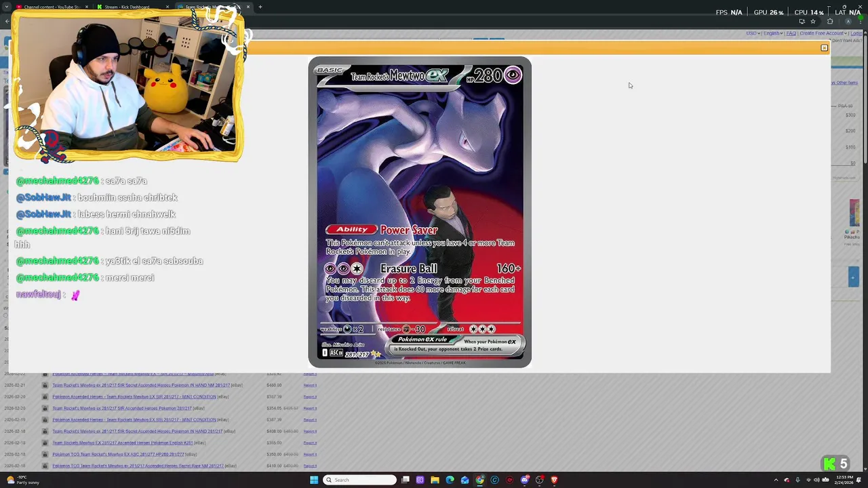Open a new browser tab

tap(260, 7)
